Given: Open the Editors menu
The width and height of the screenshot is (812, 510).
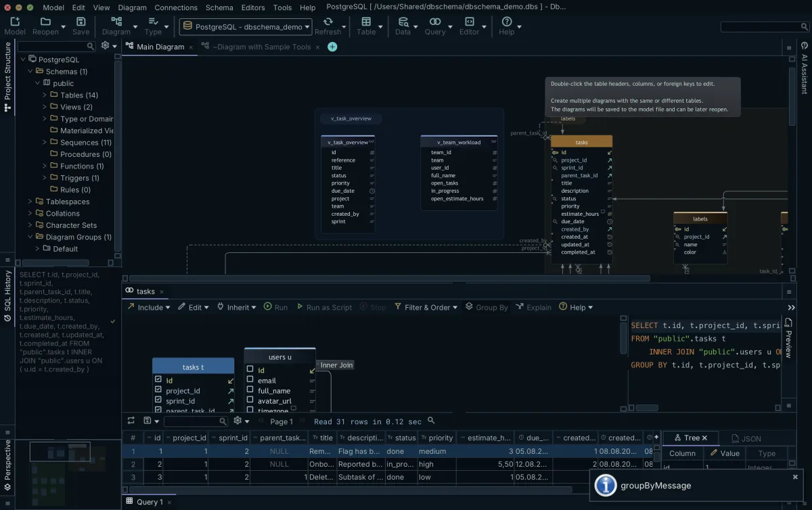Looking at the screenshot, I should pyautogui.click(x=253, y=7).
